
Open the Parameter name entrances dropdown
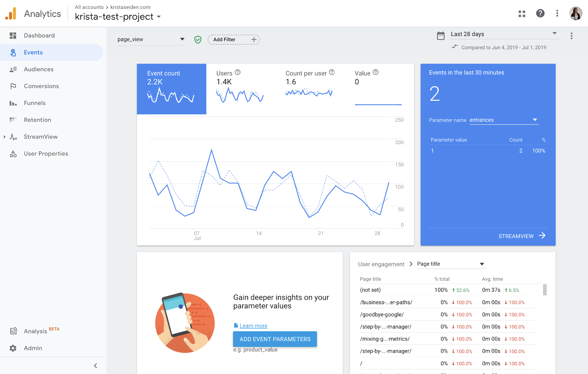click(x=504, y=120)
